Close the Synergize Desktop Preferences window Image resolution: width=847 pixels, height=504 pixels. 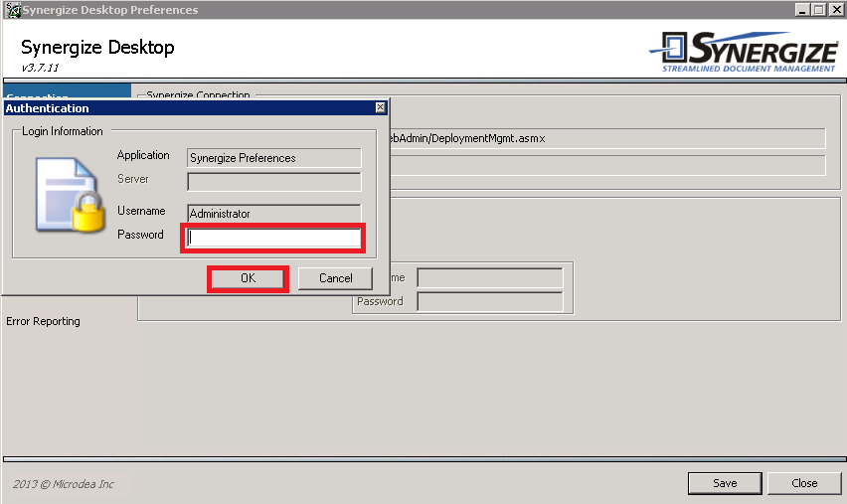pyautogui.click(x=836, y=10)
